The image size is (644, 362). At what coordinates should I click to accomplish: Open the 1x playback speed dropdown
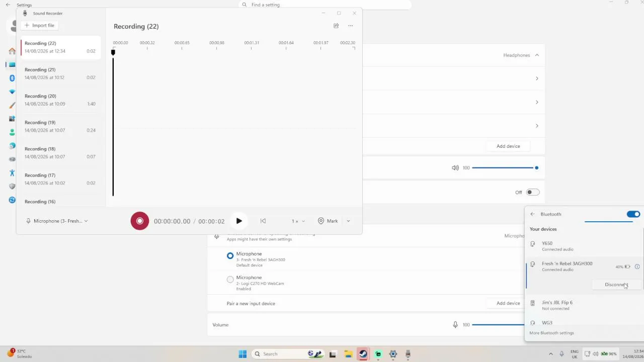pyautogui.click(x=298, y=221)
